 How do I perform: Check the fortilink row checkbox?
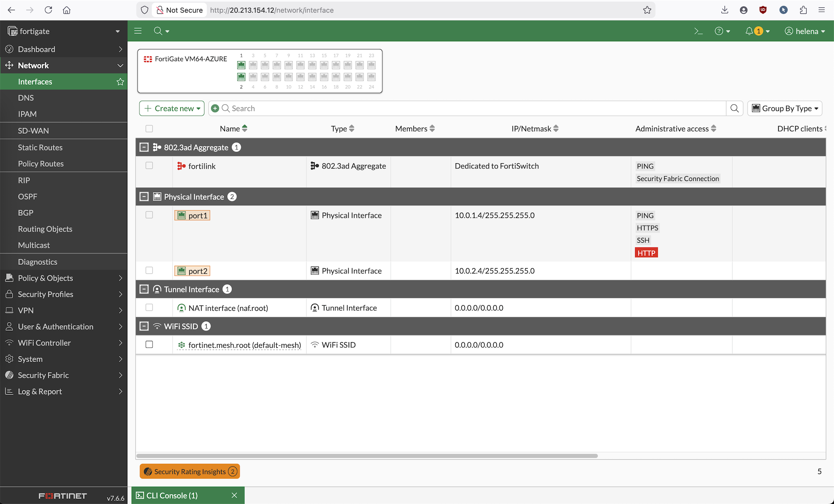coord(149,166)
